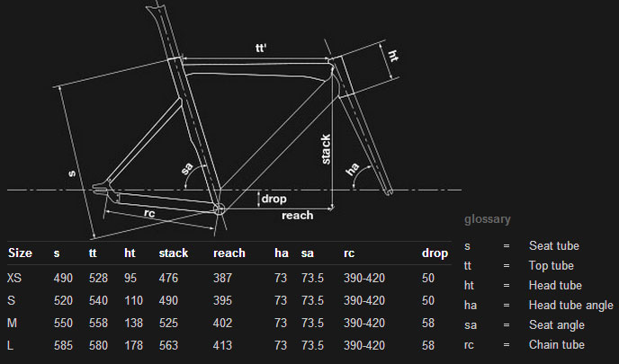Click the glossary heading
Screen dimensions: 619x364
[487, 218]
